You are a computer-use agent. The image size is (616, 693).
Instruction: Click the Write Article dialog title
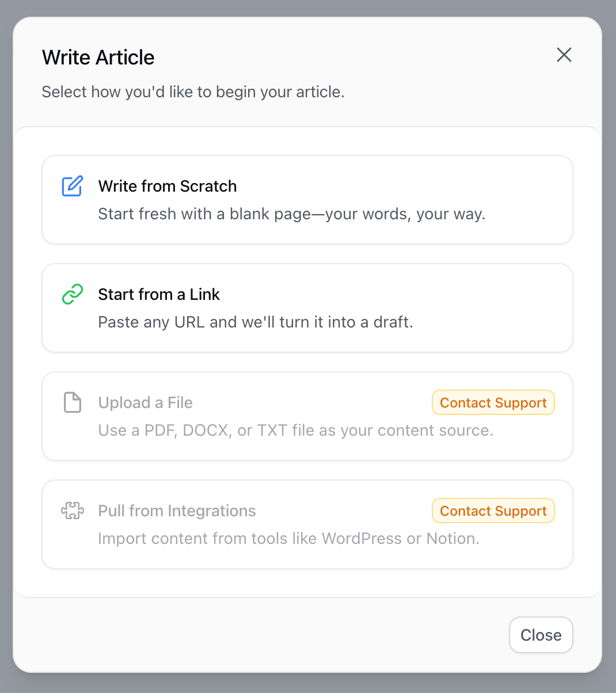coord(98,58)
